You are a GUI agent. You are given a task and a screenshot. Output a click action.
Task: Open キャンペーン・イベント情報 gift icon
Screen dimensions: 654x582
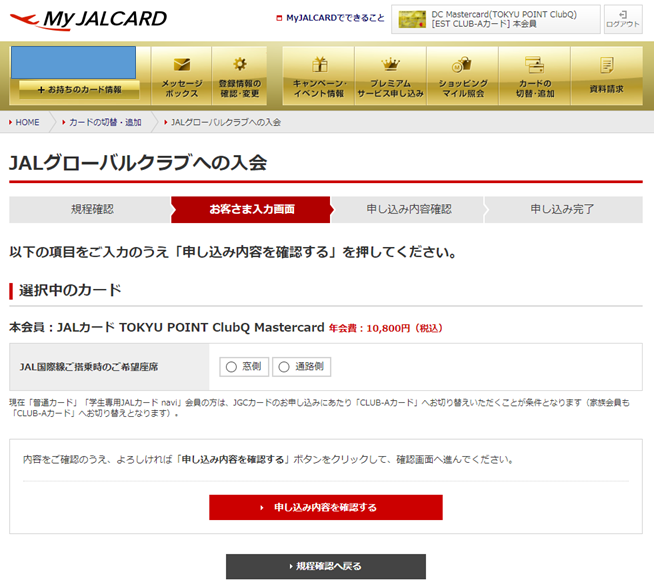[319, 64]
